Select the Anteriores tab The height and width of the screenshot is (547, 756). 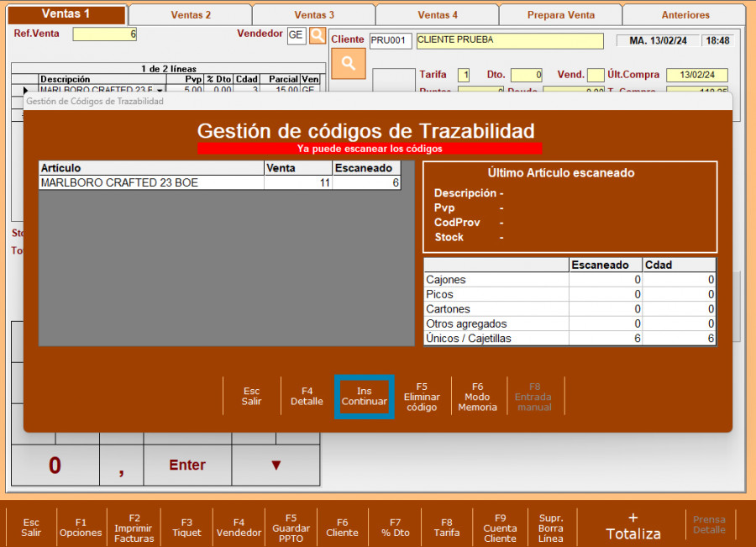click(x=685, y=15)
